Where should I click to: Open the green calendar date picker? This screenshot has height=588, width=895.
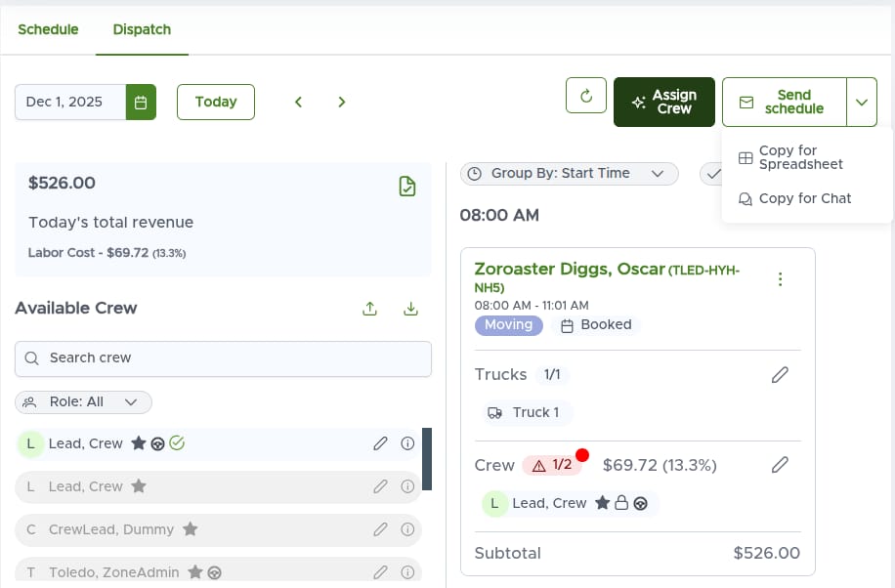(141, 103)
